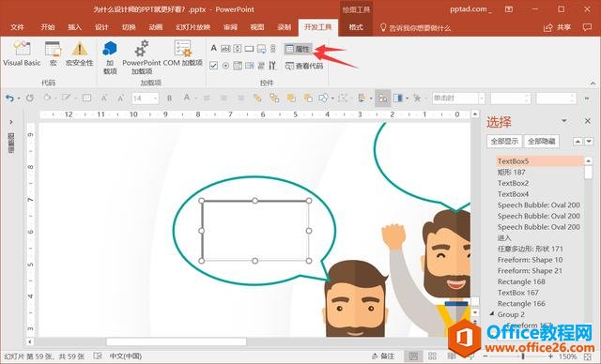Click the Share (共享) button
This screenshot has width=601, height=364.
click(558, 27)
